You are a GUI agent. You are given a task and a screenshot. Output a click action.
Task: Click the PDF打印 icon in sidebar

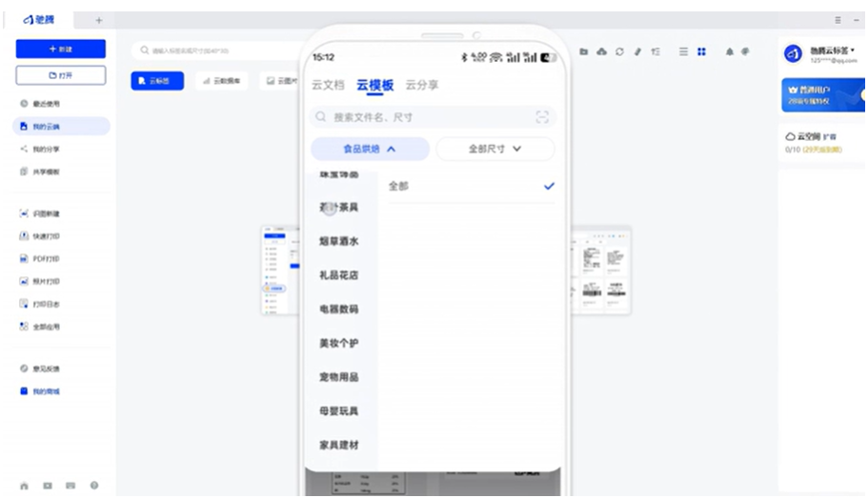pos(24,258)
